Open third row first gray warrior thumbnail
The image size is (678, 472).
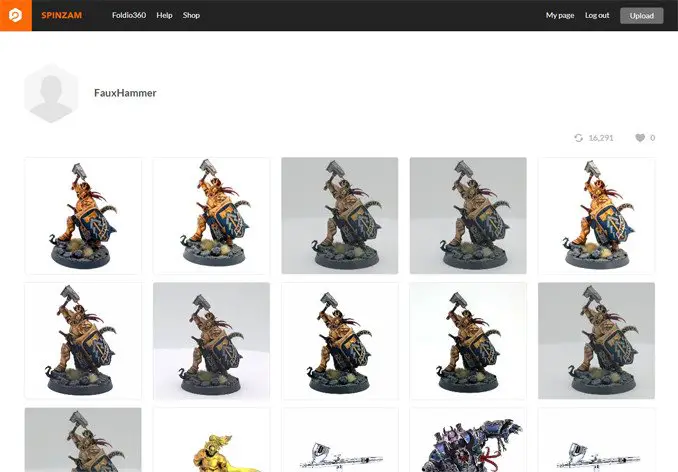coord(83,440)
